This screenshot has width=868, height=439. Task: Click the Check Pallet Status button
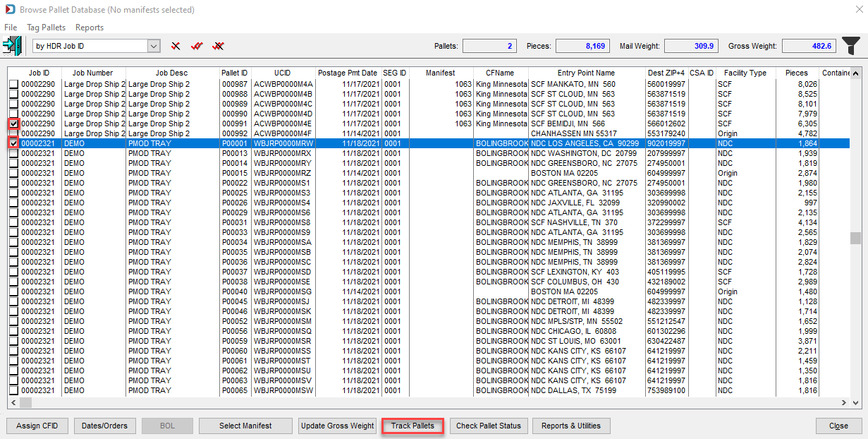(489, 426)
